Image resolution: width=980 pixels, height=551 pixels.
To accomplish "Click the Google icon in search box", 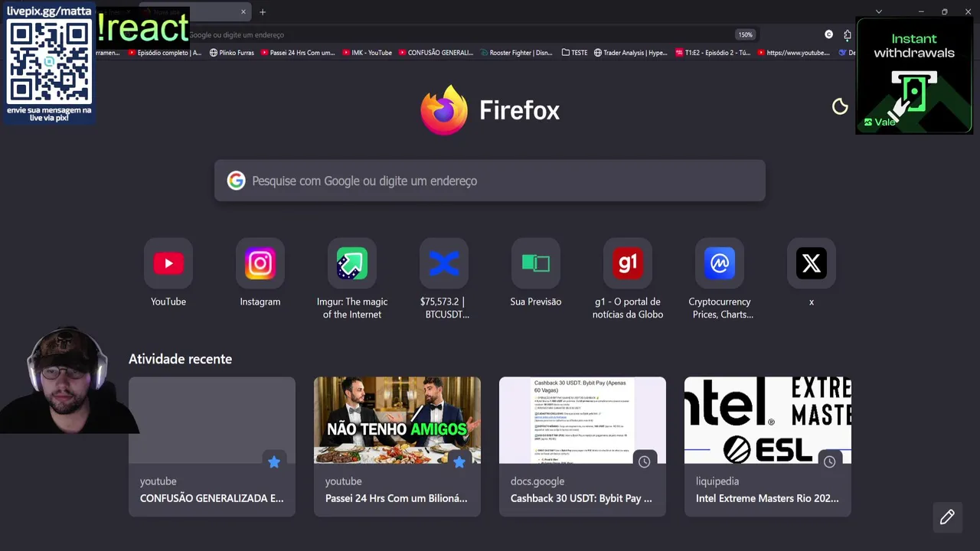I will 236,181.
